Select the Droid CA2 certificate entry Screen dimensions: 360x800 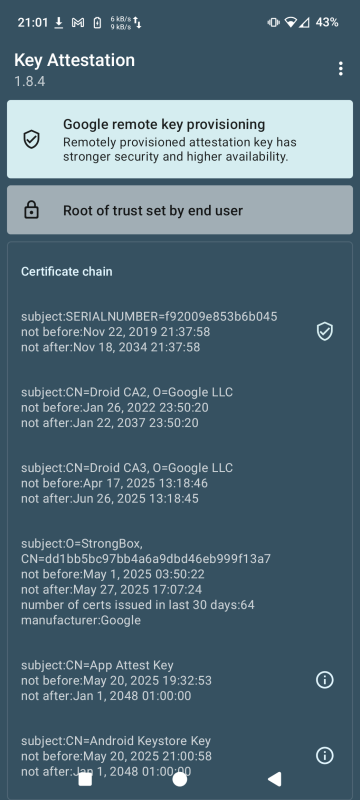[127, 408]
